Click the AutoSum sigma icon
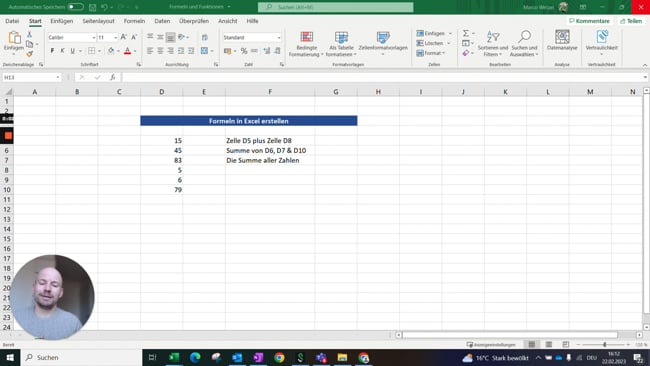 pyautogui.click(x=466, y=33)
